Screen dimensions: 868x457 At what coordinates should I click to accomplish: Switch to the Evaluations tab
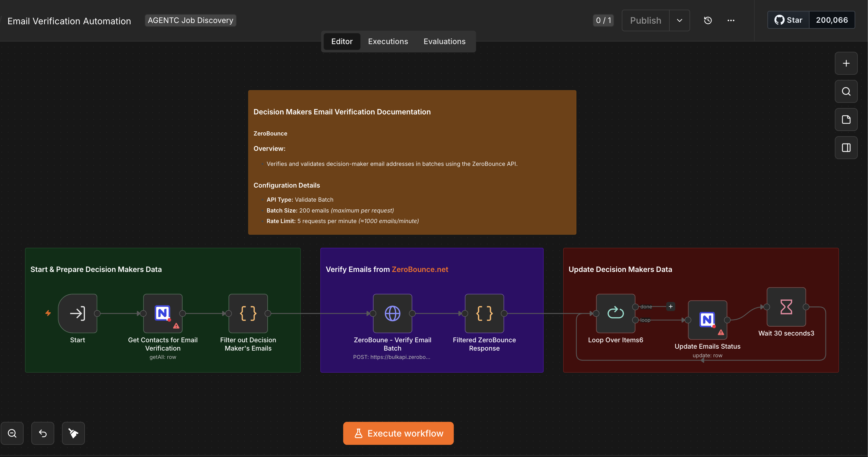point(445,42)
